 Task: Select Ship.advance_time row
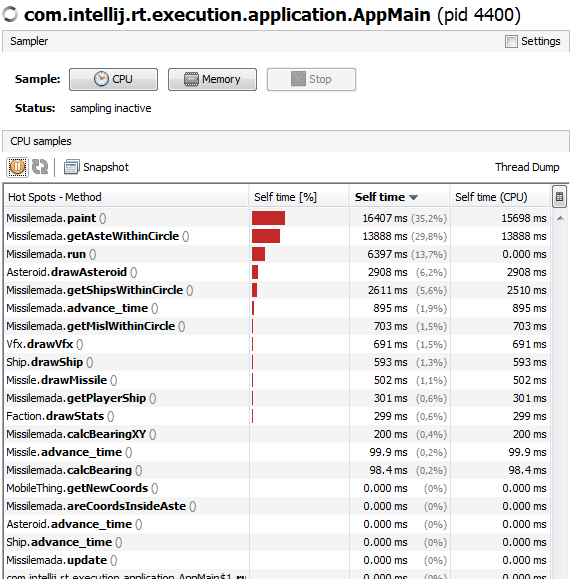tap(277, 542)
